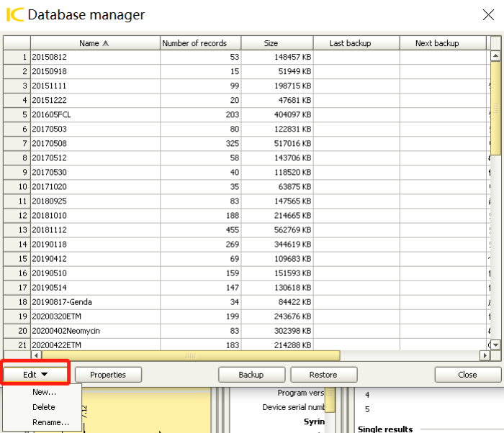Select database 20170512
This screenshot has height=433, width=504.
point(95,158)
